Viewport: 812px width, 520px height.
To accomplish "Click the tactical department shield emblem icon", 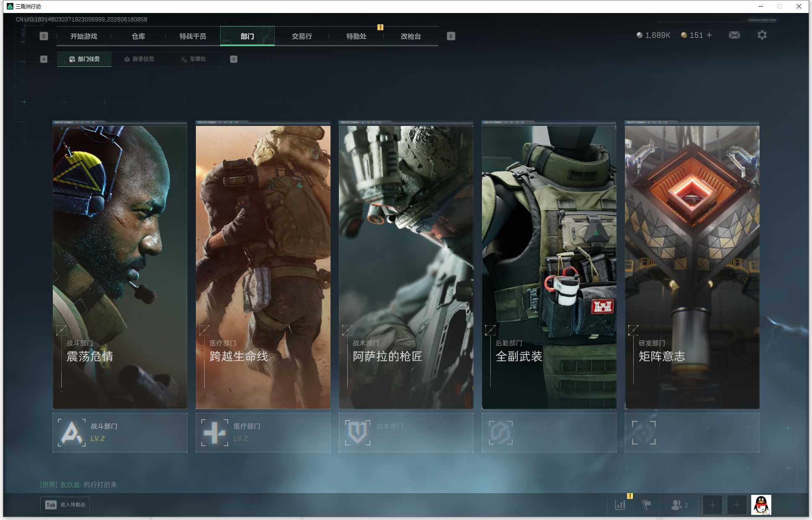I will (358, 433).
